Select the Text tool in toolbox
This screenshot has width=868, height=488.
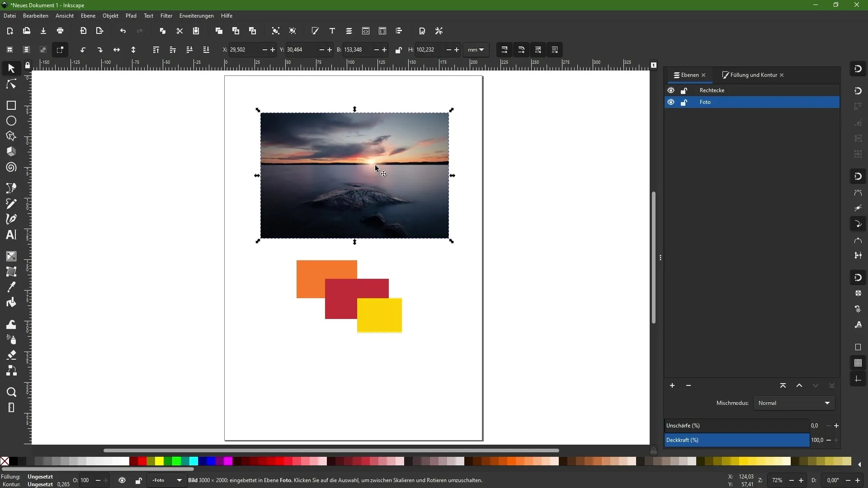[11, 235]
